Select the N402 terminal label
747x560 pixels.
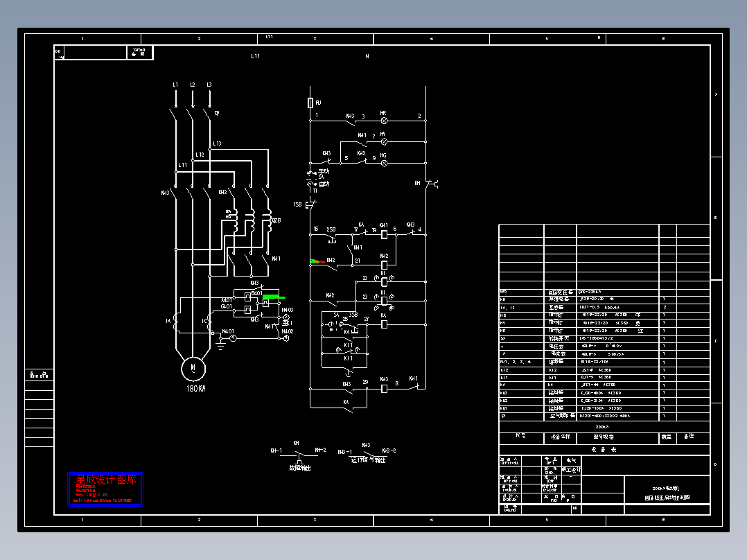coord(288,331)
